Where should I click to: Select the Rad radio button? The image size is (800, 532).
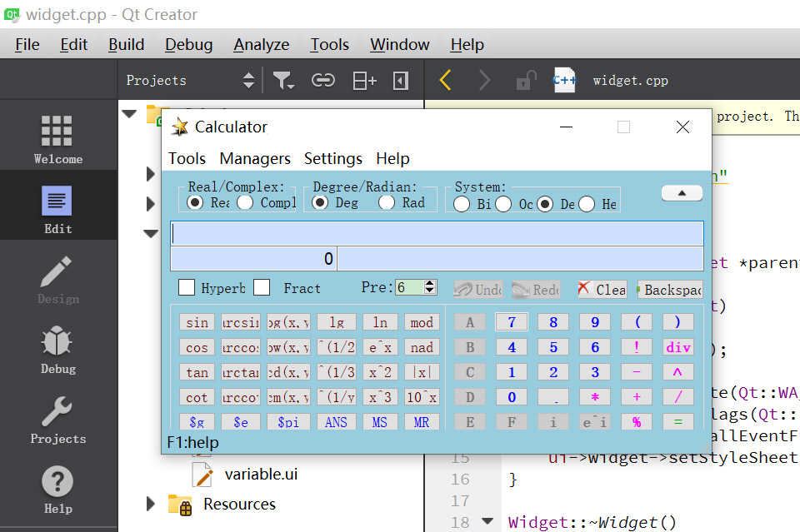[387, 203]
